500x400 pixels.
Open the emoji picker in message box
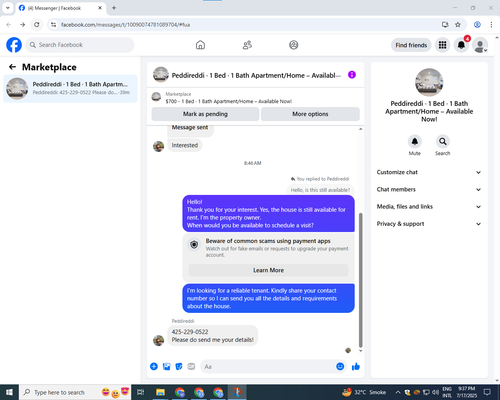[x=340, y=367]
